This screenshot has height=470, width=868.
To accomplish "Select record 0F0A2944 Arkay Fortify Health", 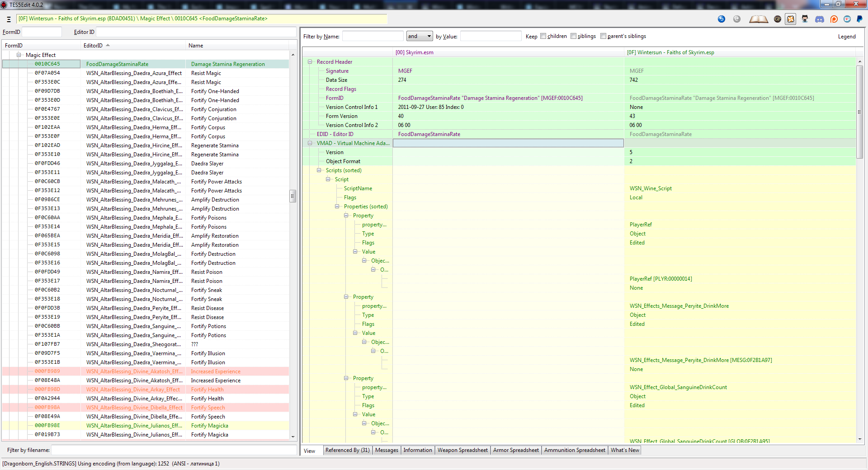I will click(146, 399).
